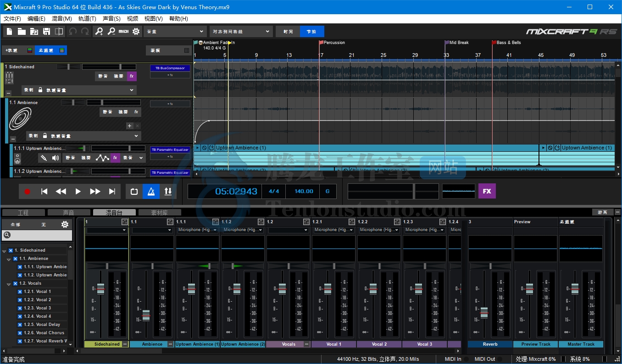Uncheck 1.1. Ambience in mixer track list
The image size is (622, 364).
[15, 259]
